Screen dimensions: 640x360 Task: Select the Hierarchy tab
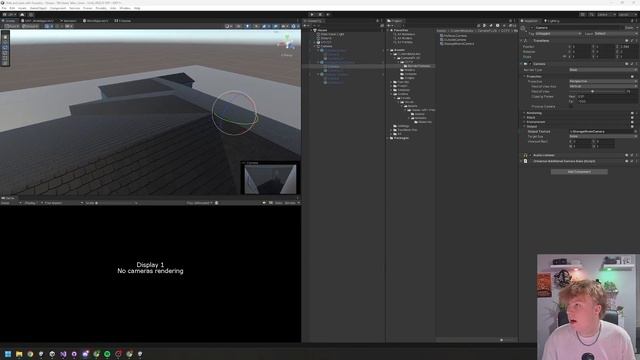pyautogui.click(x=313, y=21)
